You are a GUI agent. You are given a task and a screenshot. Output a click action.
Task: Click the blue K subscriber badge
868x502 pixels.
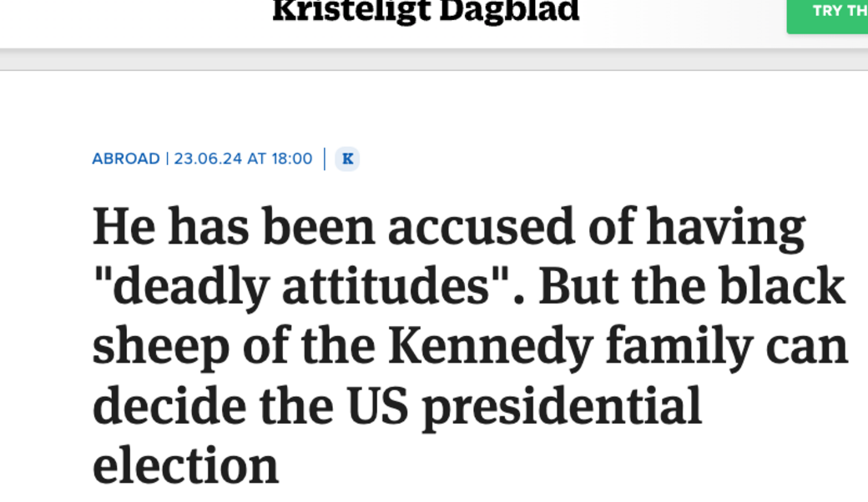coord(347,158)
